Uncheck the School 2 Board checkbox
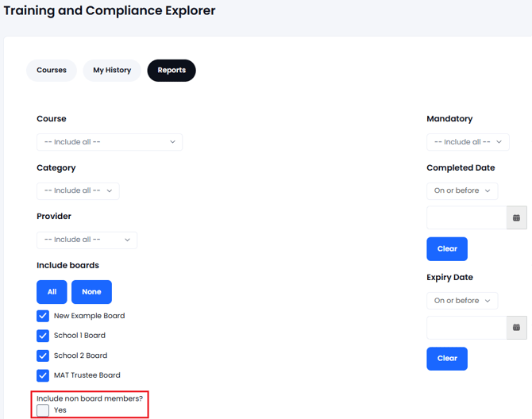 [x=43, y=356]
